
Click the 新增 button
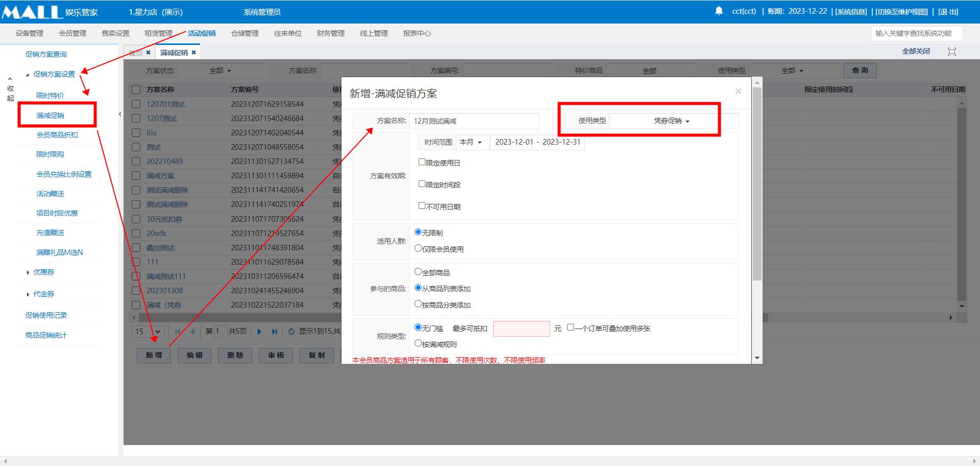(154, 355)
